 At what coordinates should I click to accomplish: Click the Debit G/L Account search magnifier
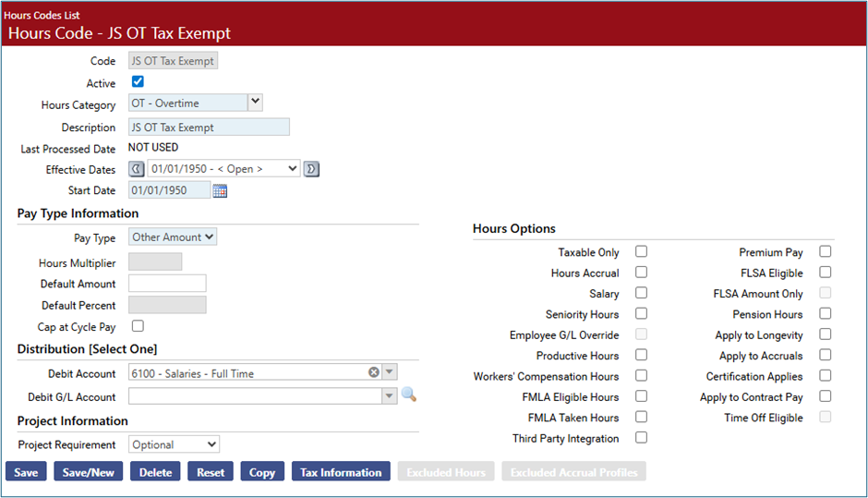tap(408, 395)
